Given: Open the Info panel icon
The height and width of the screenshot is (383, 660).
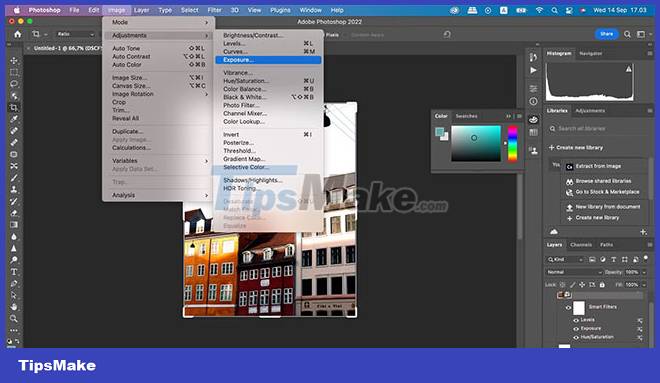Looking at the screenshot, I should 533,101.
